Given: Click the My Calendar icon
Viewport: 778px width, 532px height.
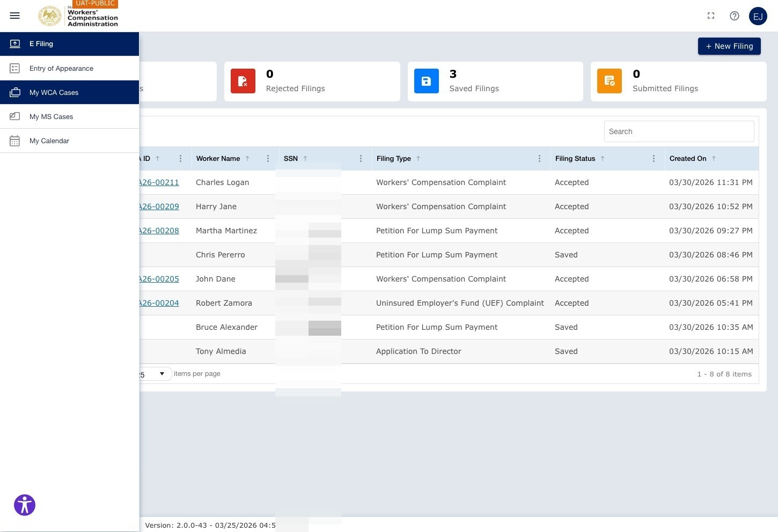Looking at the screenshot, I should point(15,141).
